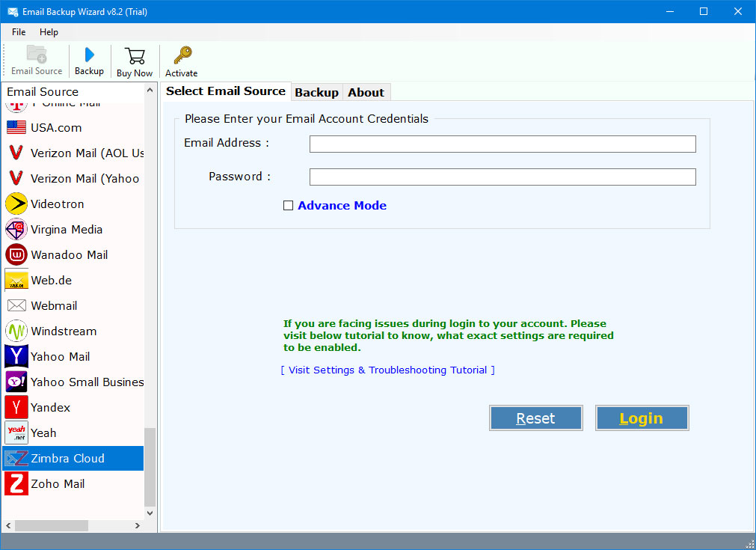Choose the red Yandex icon
756x550 pixels.
(16, 407)
